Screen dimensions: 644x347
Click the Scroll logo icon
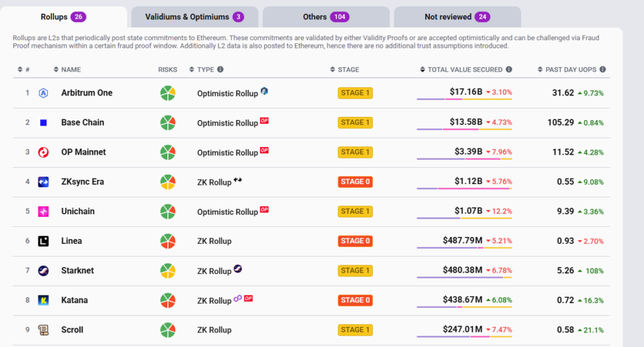click(43, 330)
